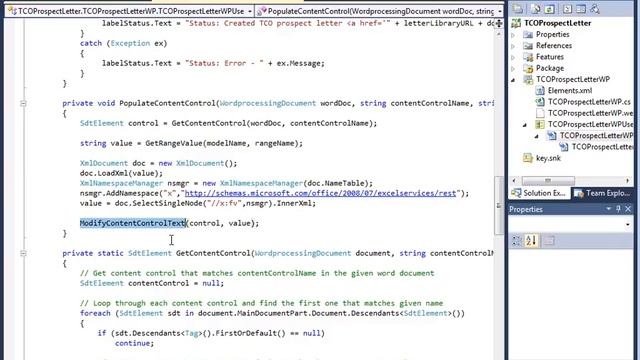Click the View Designer toolbar icon
This screenshot has width=640, height=360.
pos(581,8)
